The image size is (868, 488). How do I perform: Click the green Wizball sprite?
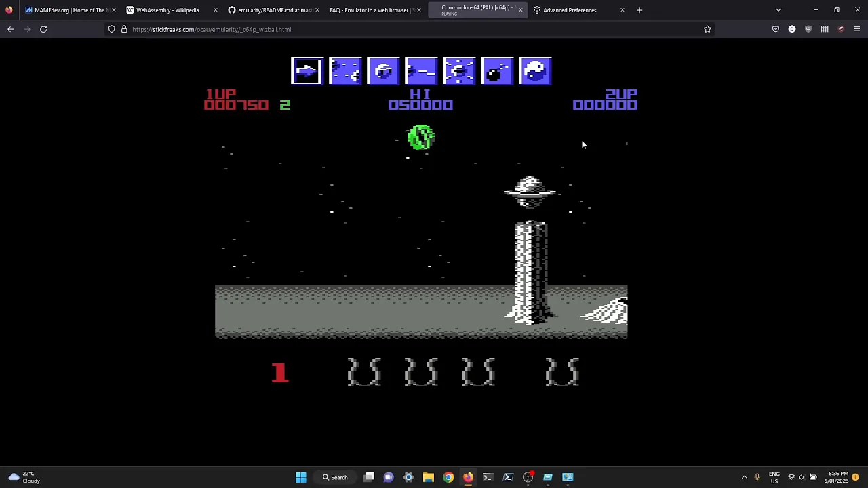421,138
